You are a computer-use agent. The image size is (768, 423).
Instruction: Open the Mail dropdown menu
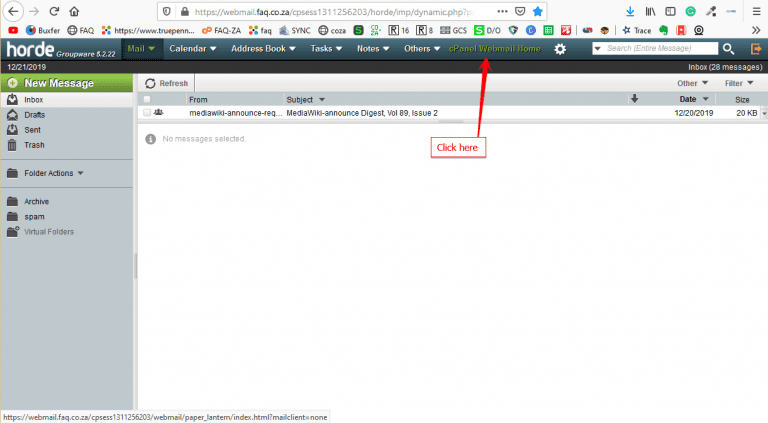[x=141, y=48]
